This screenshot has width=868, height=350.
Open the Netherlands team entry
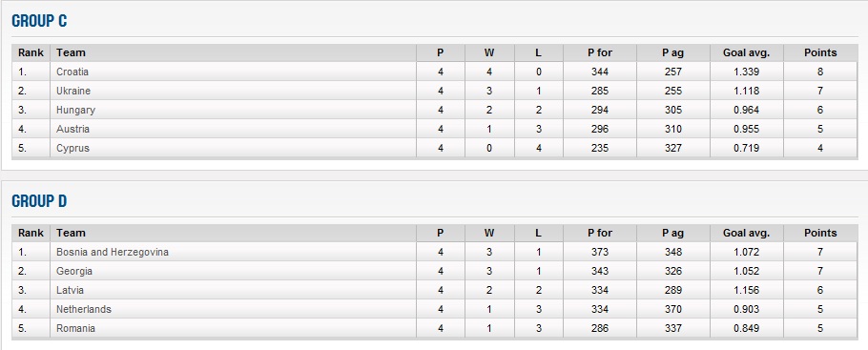tap(84, 310)
